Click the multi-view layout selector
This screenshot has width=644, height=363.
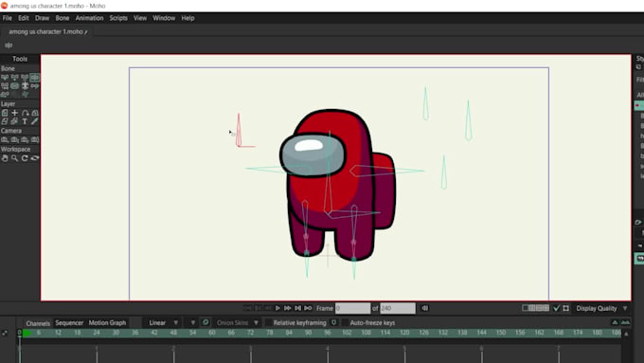536,308
